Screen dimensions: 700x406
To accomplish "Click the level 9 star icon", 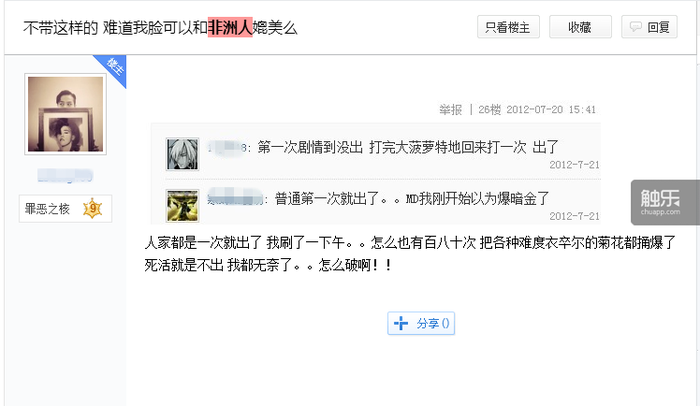I will (x=92, y=208).
